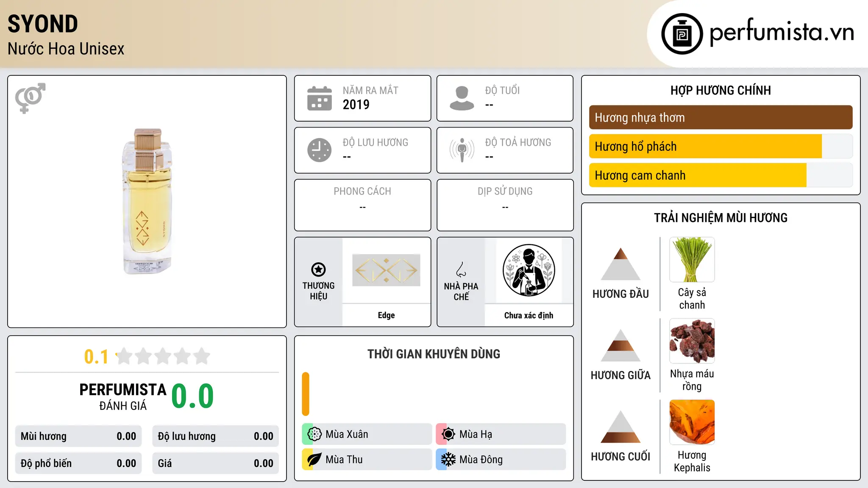The width and height of the screenshot is (868, 488).
Task: Click the Trải nghiệm mùi hương heading
Action: pos(721,218)
